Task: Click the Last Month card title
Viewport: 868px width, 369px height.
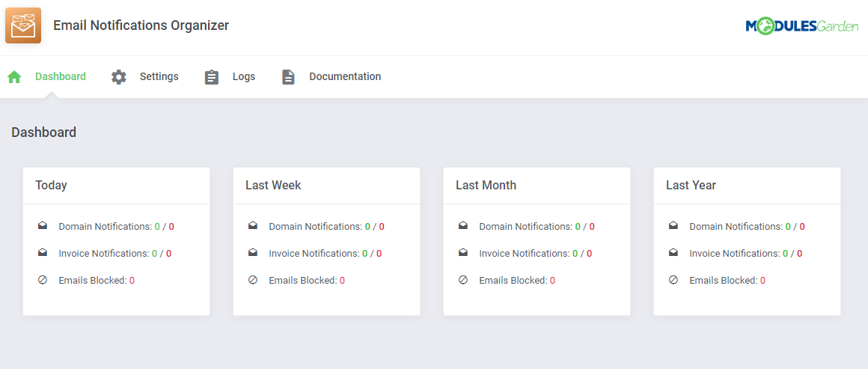Action: [x=486, y=185]
